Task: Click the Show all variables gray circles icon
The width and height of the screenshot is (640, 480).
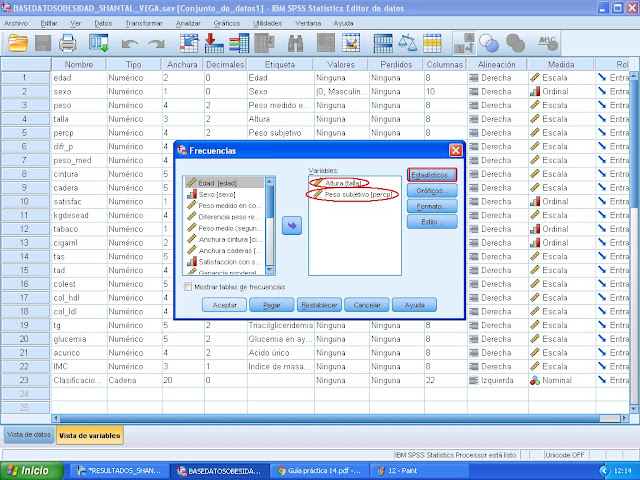Action: [x=515, y=43]
